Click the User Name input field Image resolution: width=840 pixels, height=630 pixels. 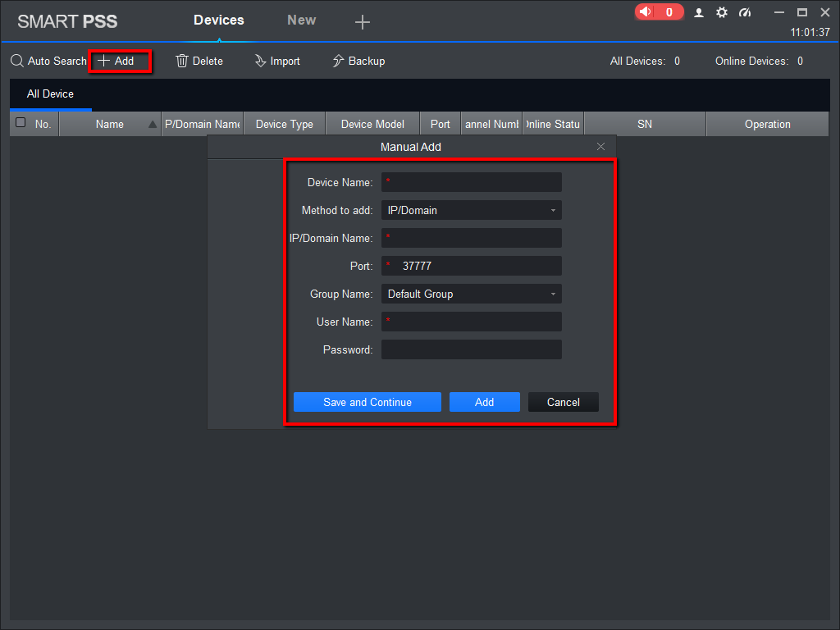pyautogui.click(x=472, y=322)
